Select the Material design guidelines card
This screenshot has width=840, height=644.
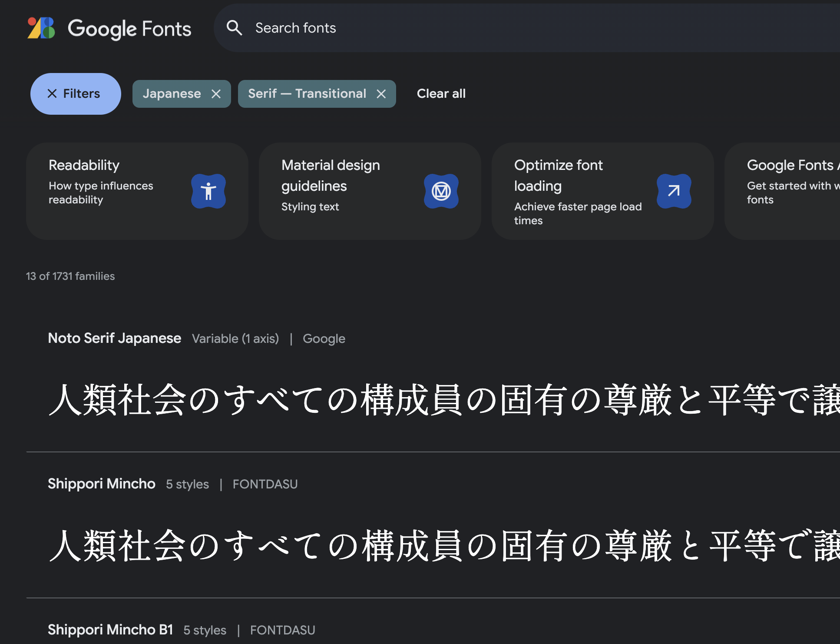[x=370, y=191]
